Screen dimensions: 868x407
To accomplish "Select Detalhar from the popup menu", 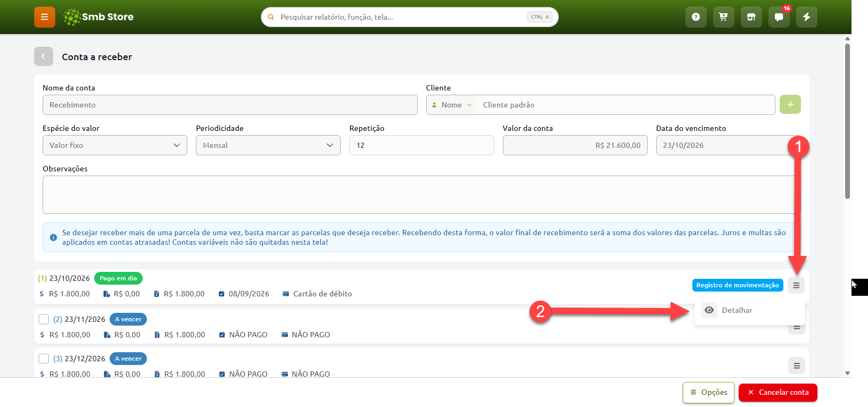I will [x=749, y=310].
